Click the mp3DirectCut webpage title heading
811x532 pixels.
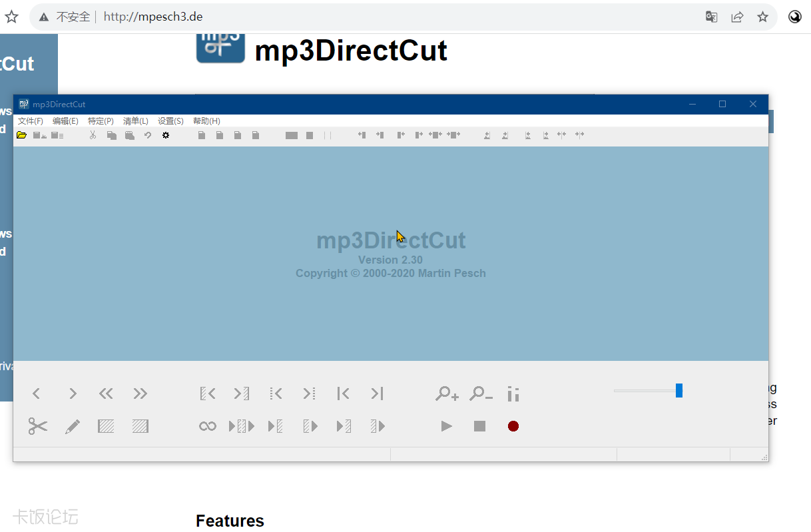click(x=351, y=51)
